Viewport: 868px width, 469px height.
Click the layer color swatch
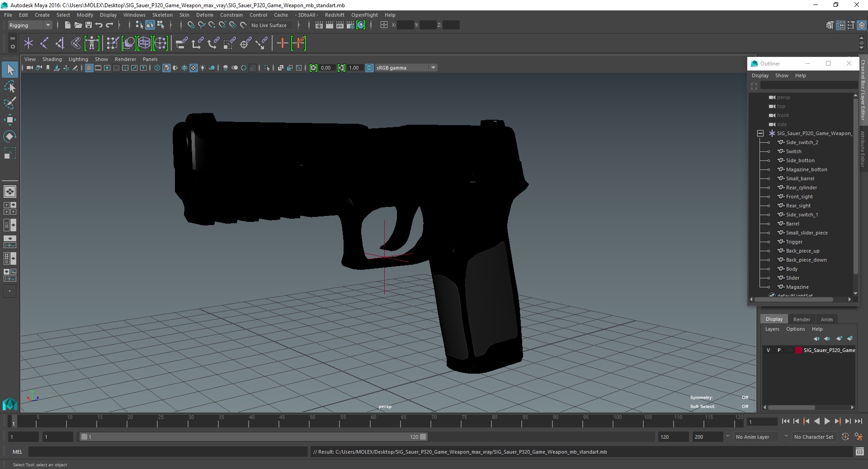799,350
